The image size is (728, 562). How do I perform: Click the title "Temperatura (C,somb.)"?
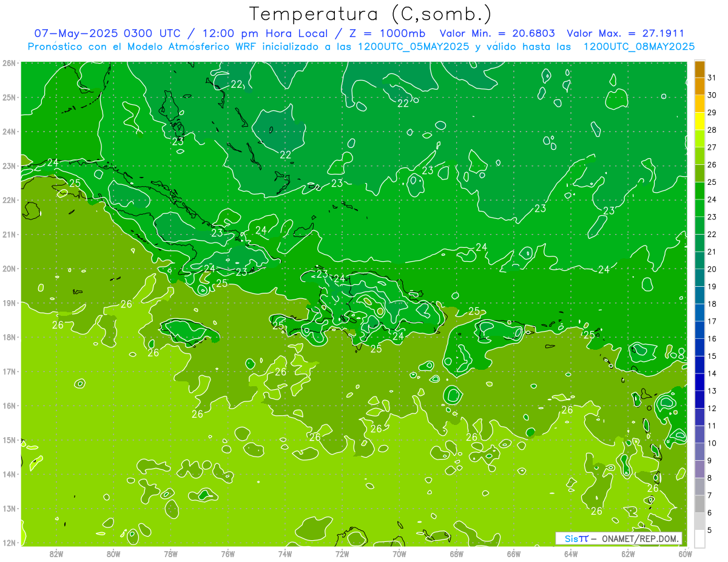pos(371,15)
